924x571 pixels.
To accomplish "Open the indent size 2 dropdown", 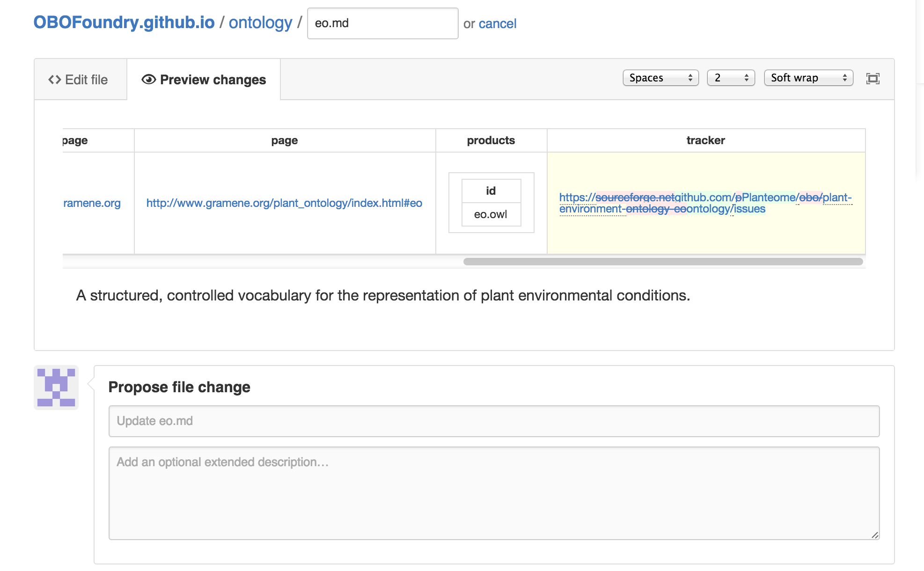I will coord(730,78).
